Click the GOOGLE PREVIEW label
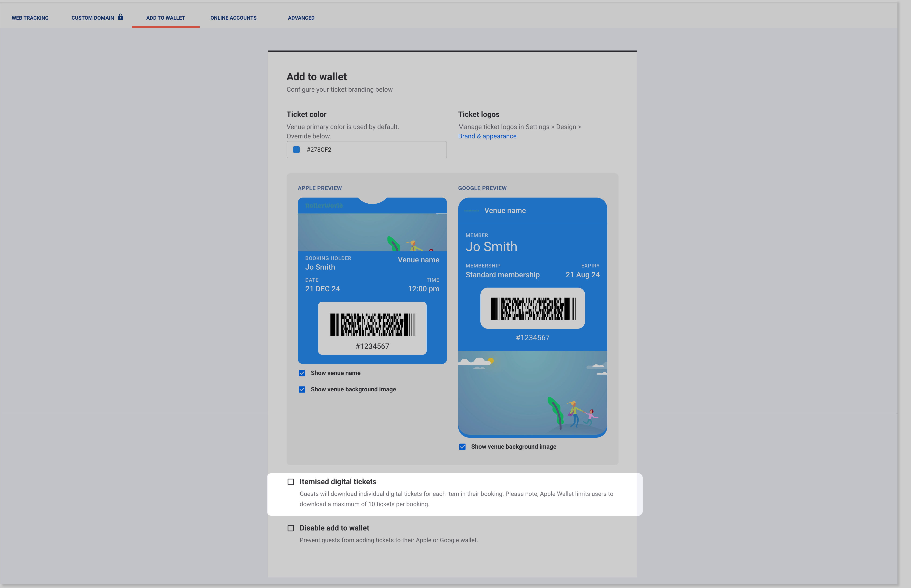This screenshot has width=911, height=588. click(x=483, y=188)
